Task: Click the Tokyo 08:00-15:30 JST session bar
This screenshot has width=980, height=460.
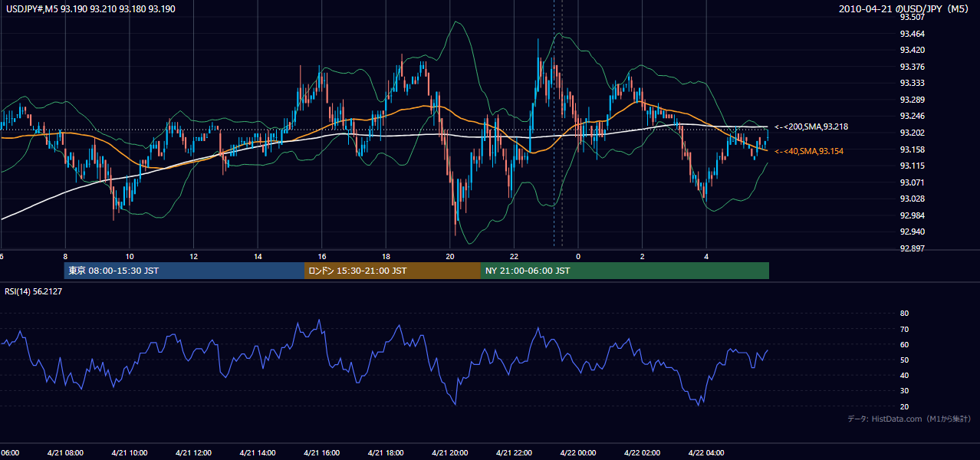Action: [184, 271]
